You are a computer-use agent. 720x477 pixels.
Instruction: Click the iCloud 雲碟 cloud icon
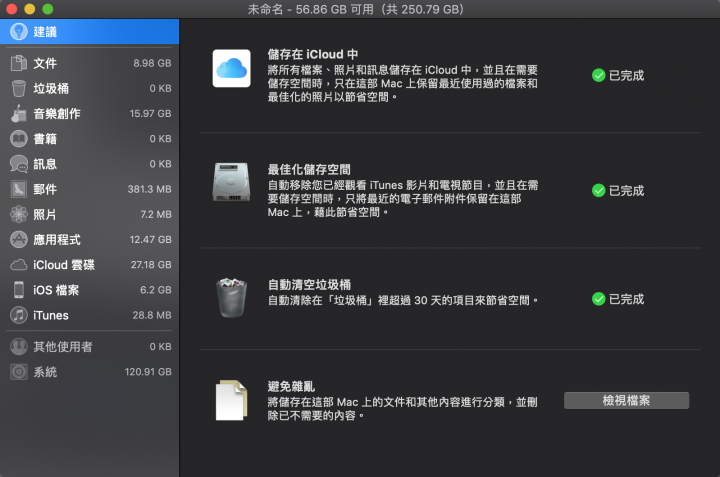pyautogui.click(x=19, y=265)
